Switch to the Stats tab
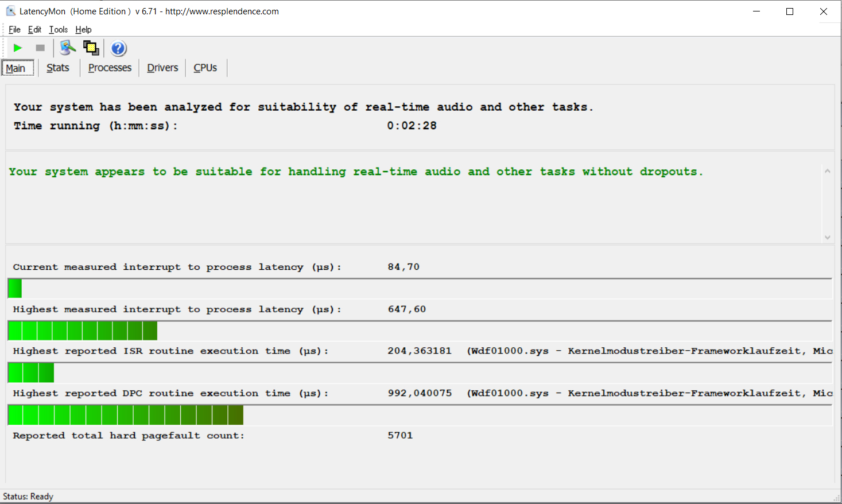The width and height of the screenshot is (842, 504). coord(57,68)
